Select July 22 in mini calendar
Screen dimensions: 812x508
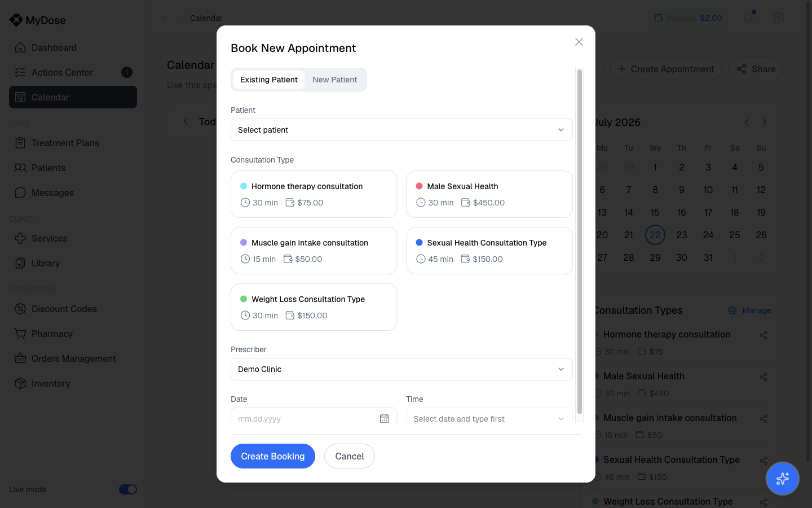[x=655, y=235]
